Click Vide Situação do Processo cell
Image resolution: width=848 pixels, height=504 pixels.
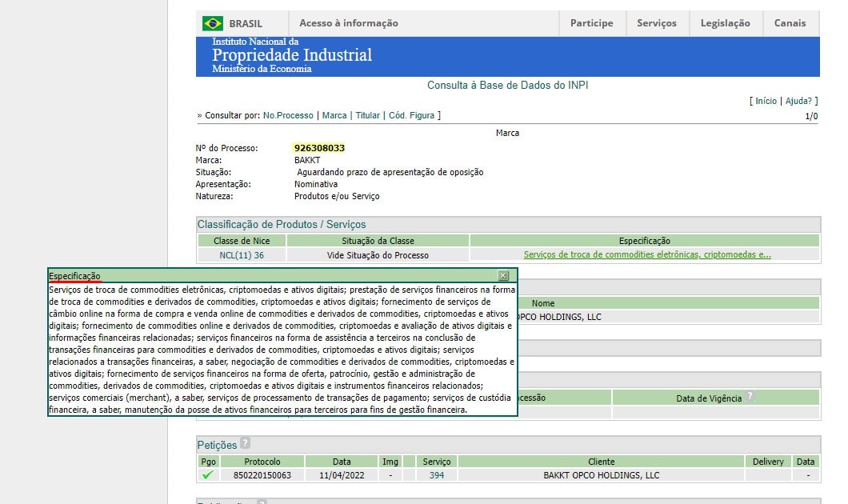click(378, 255)
